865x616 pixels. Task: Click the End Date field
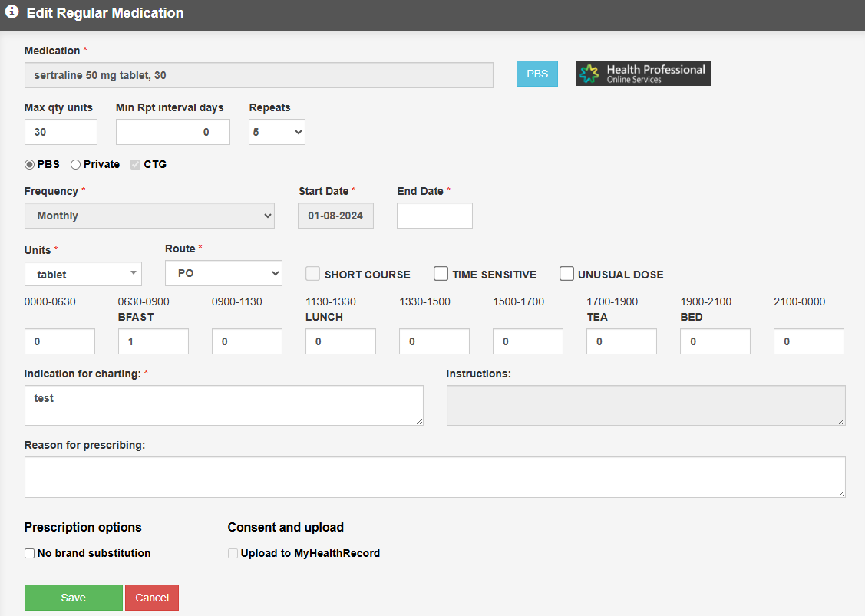pyautogui.click(x=434, y=216)
